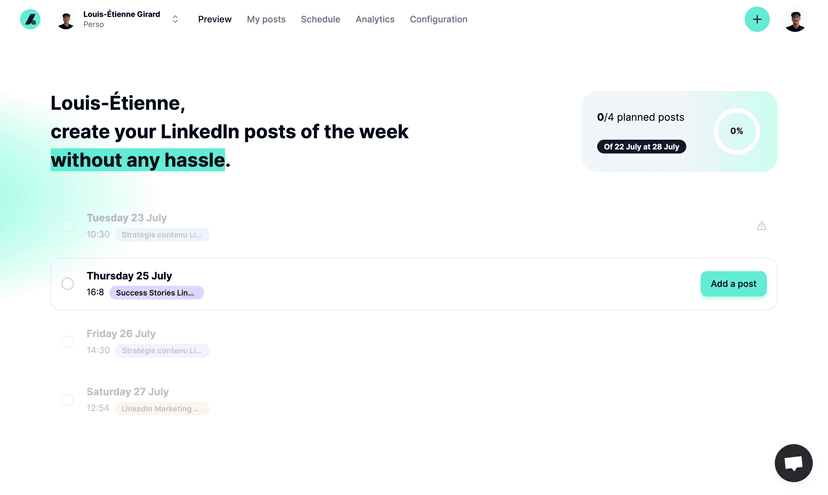
Task: Open the Configuration tab
Action: (x=438, y=19)
